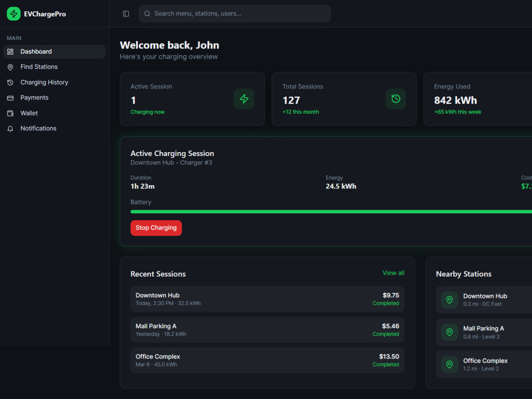This screenshot has height=399, width=532.
Task: Click the battery progress bar
Action: point(331,212)
